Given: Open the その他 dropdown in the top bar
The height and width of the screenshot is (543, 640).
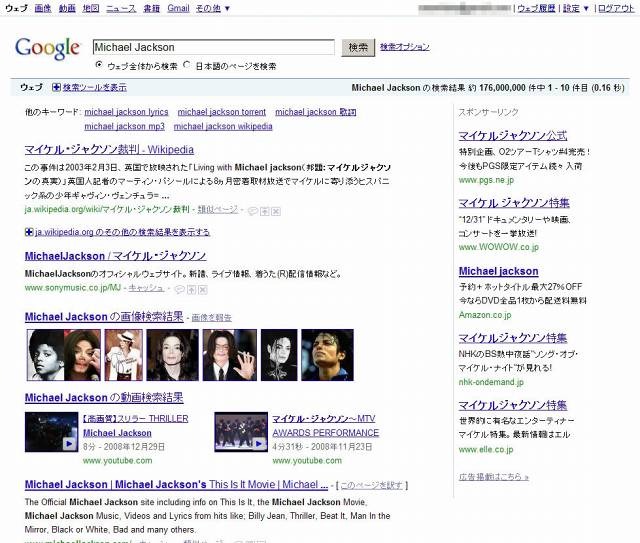Looking at the screenshot, I should click(213, 8).
